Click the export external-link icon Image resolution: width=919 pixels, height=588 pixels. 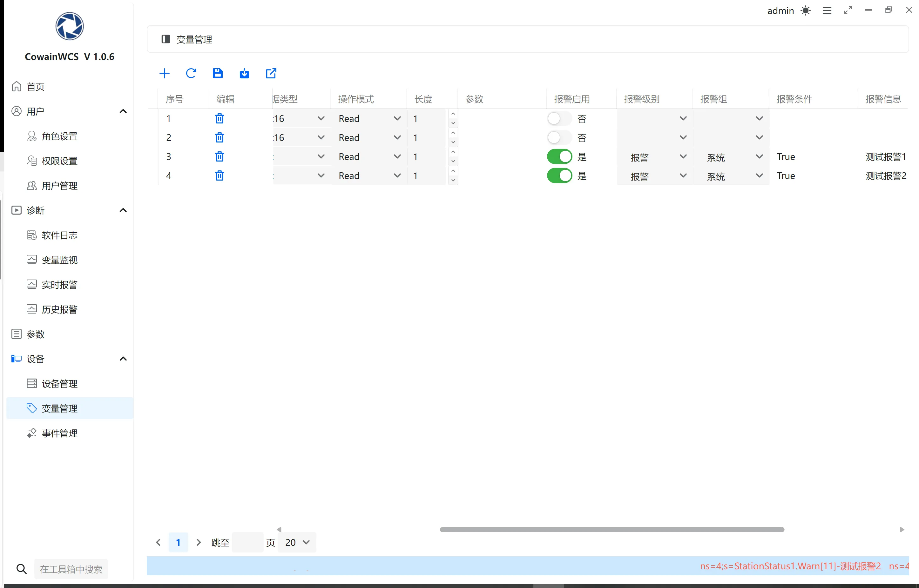[271, 73]
